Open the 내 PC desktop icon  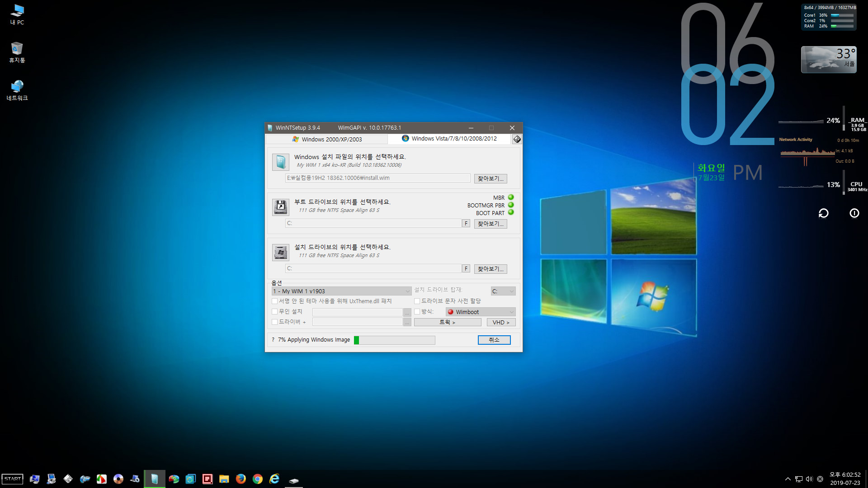17,14
